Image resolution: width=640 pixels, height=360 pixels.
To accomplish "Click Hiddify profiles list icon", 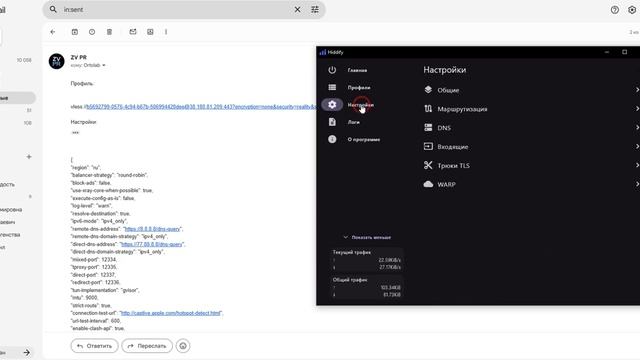I will [332, 87].
